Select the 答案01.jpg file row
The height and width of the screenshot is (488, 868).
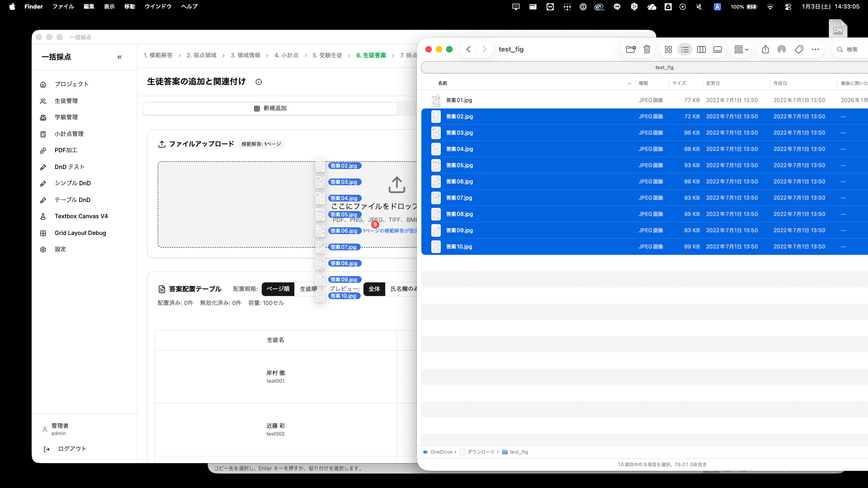[x=459, y=100]
